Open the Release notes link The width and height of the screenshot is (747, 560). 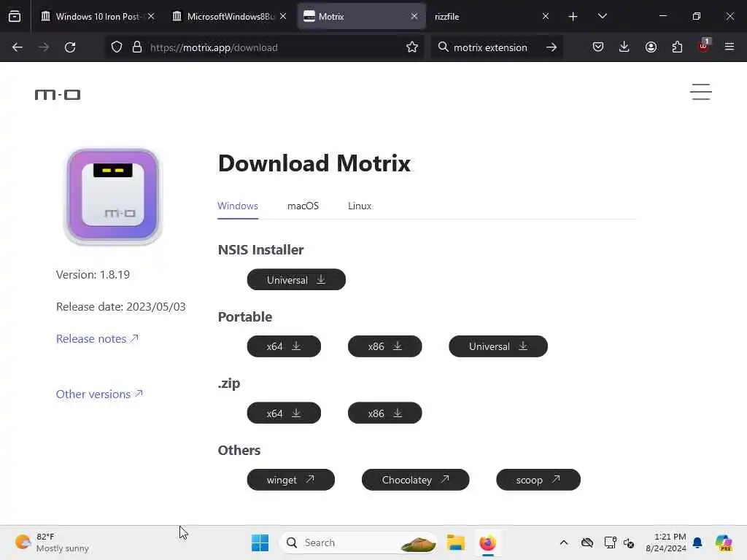click(x=97, y=338)
